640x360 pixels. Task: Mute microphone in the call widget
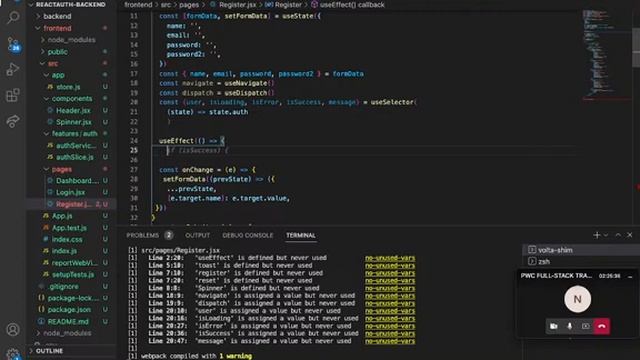569,326
